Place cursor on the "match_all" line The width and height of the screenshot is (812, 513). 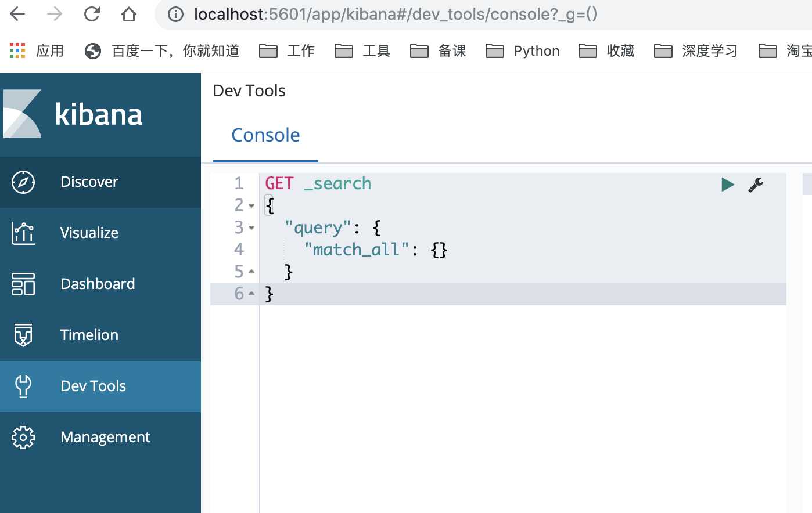point(376,250)
